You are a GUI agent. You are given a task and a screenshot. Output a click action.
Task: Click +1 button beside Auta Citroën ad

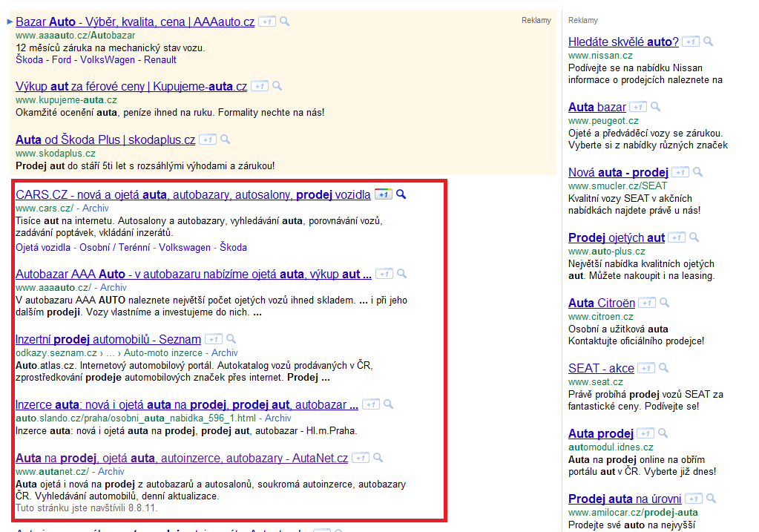point(647,303)
